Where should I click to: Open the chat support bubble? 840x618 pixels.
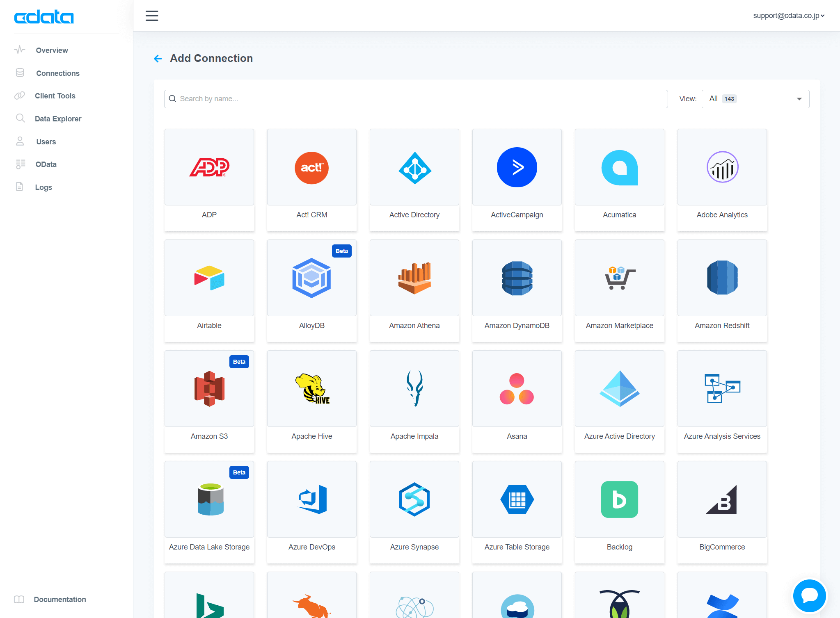pos(809,595)
